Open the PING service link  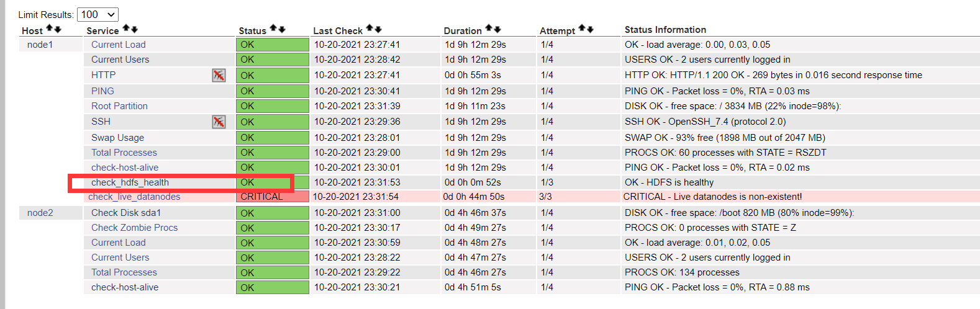tap(102, 91)
